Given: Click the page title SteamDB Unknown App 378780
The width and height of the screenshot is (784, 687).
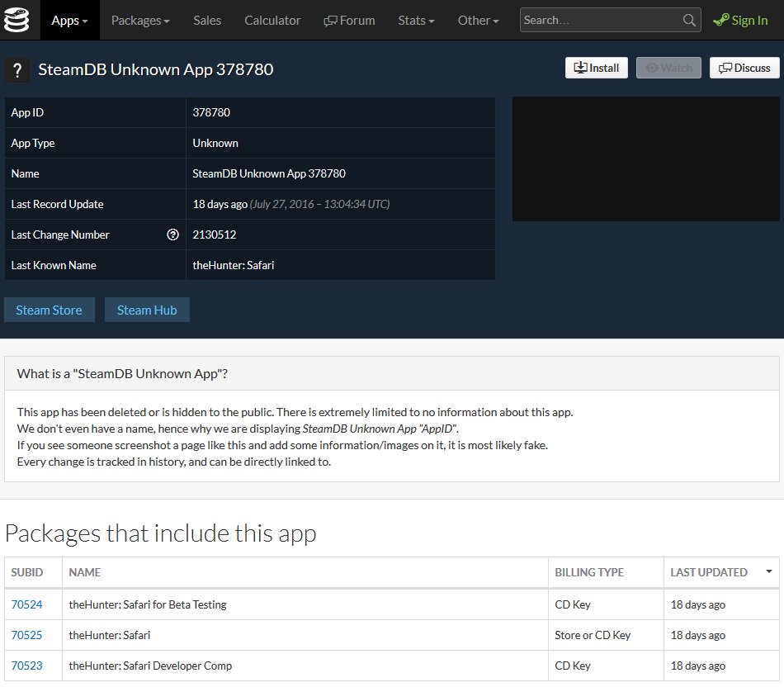Looking at the screenshot, I should tap(156, 69).
